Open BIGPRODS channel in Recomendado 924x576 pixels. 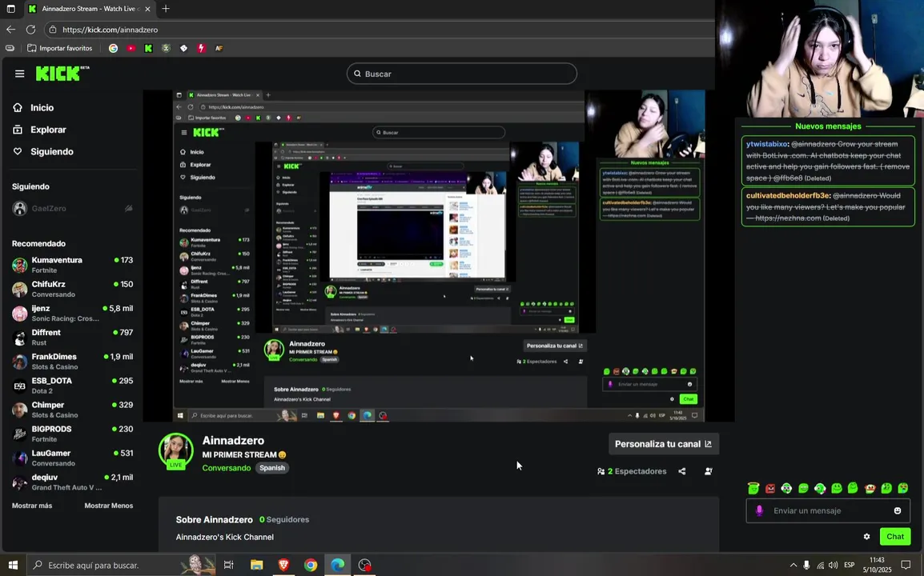[x=72, y=434]
